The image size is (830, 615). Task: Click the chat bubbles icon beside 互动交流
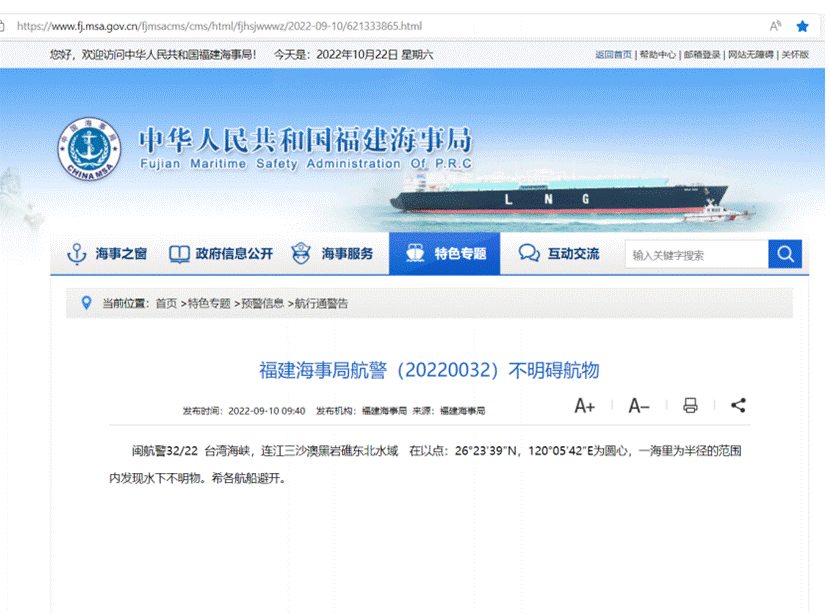[529, 254]
